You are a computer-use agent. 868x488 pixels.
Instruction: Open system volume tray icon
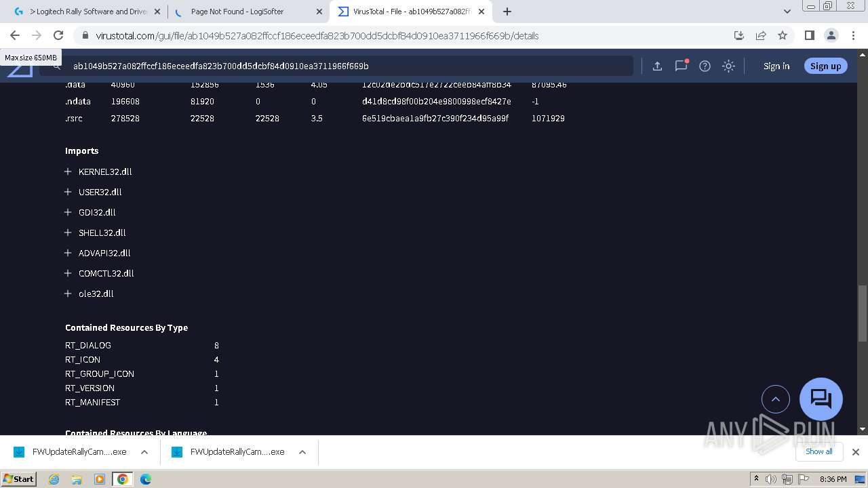[771, 479]
